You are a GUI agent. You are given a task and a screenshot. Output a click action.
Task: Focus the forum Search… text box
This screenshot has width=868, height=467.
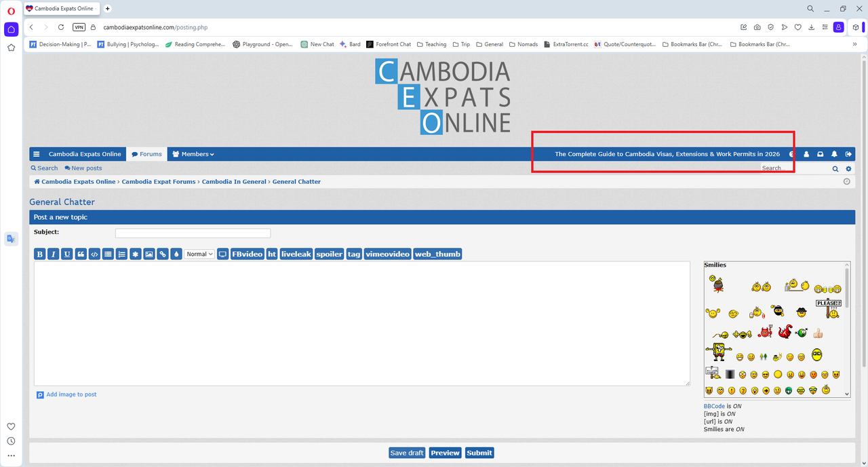click(794, 168)
